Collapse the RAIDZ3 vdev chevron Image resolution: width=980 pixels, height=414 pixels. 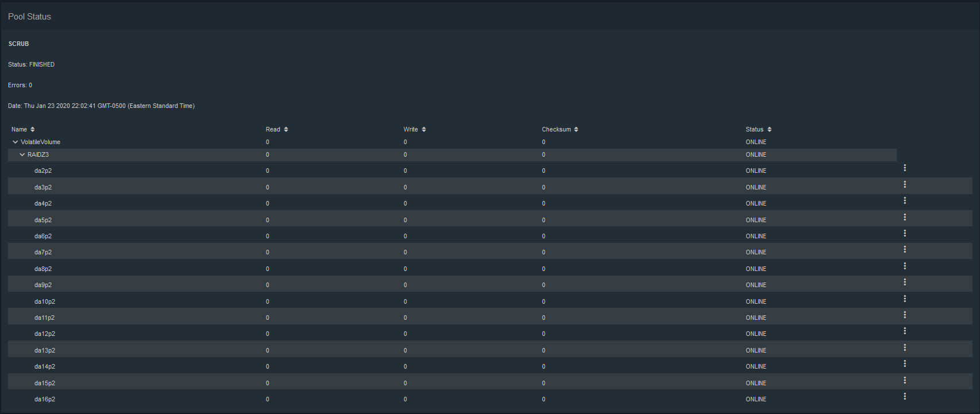(x=22, y=154)
